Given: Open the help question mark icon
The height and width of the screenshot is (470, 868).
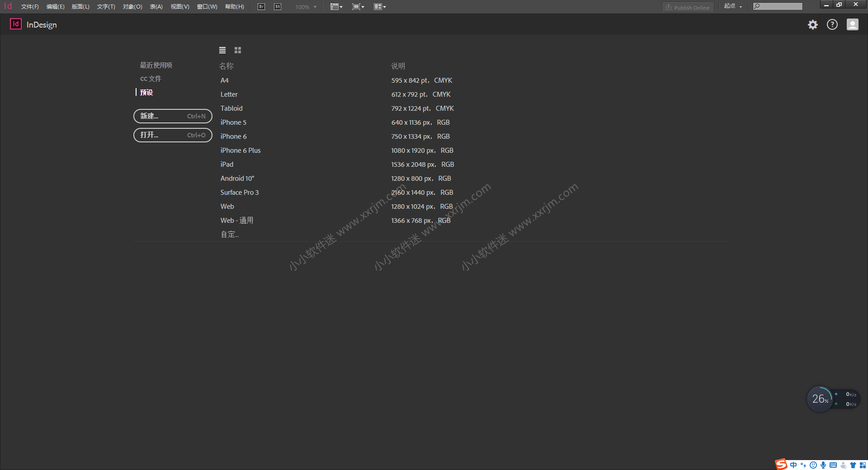Looking at the screenshot, I should (832, 25).
